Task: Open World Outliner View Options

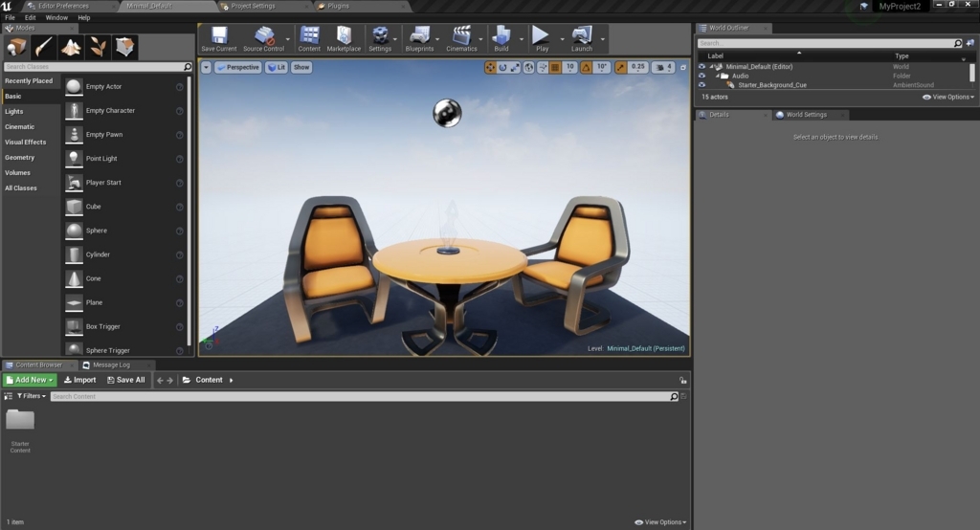Action: (948, 97)
